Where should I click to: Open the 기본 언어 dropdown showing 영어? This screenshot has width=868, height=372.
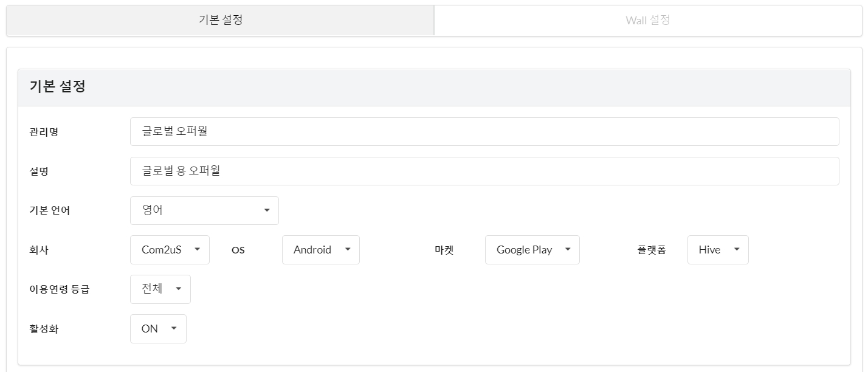click(204, 210)
